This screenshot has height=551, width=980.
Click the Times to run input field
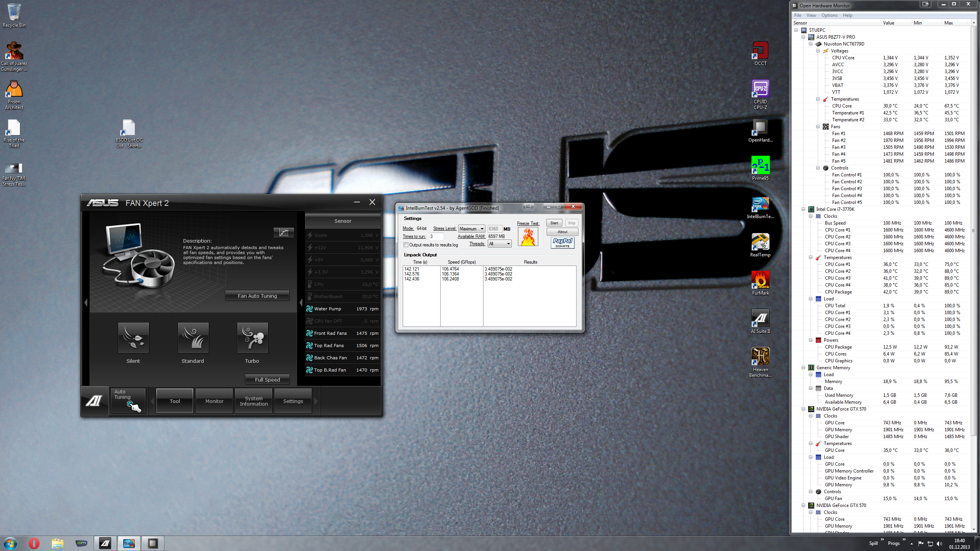(x=436, y=236)
